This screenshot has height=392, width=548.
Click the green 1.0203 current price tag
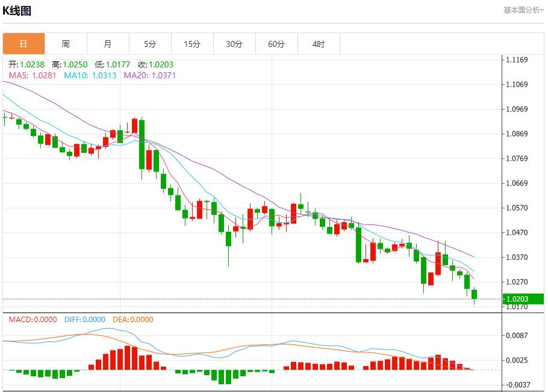(x=523, y=299)
